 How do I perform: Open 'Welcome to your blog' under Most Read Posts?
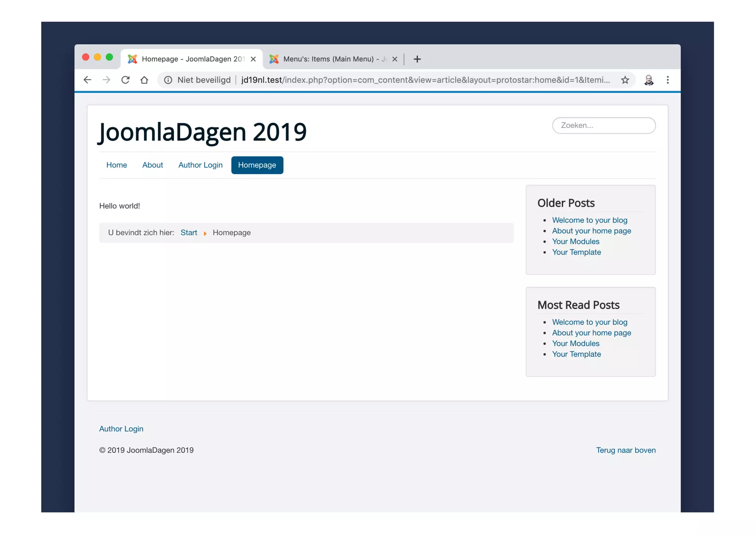pos(590,322)
